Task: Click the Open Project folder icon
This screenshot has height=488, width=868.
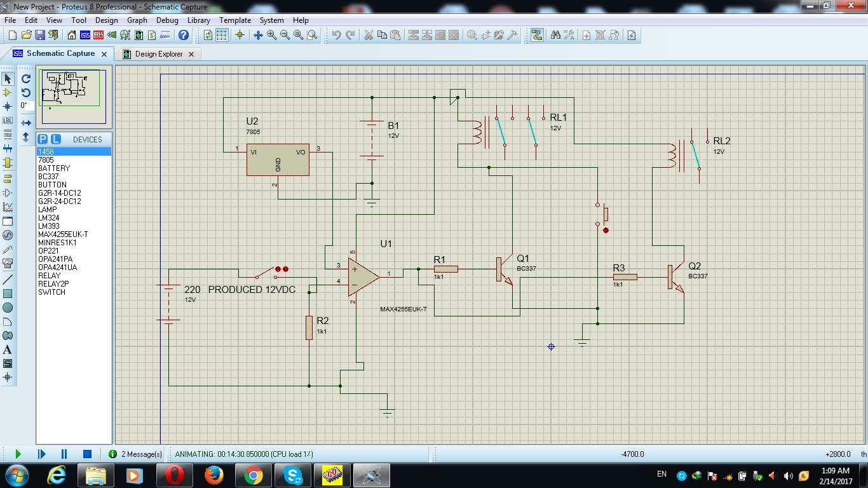Action: tap(26, 35)
